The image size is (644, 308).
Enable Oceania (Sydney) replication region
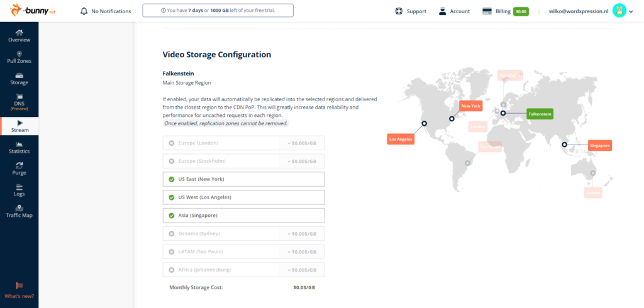click(243, 233)
